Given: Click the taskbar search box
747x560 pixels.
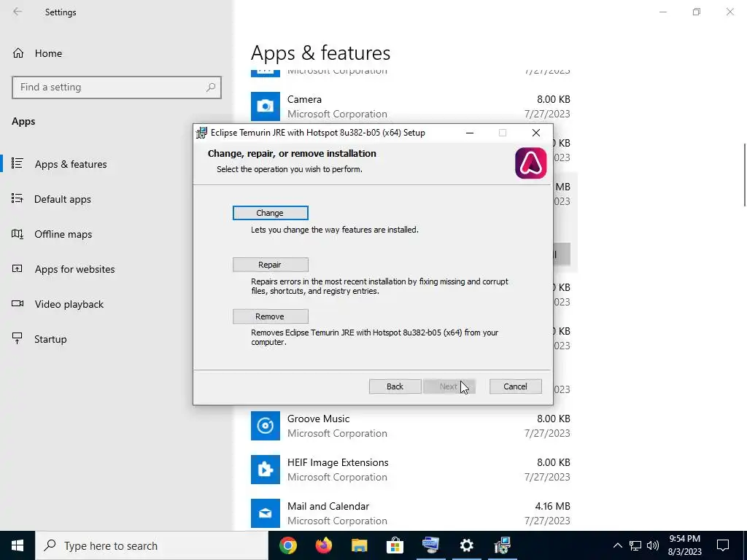Looking at the screenshot, I should 152,545.
